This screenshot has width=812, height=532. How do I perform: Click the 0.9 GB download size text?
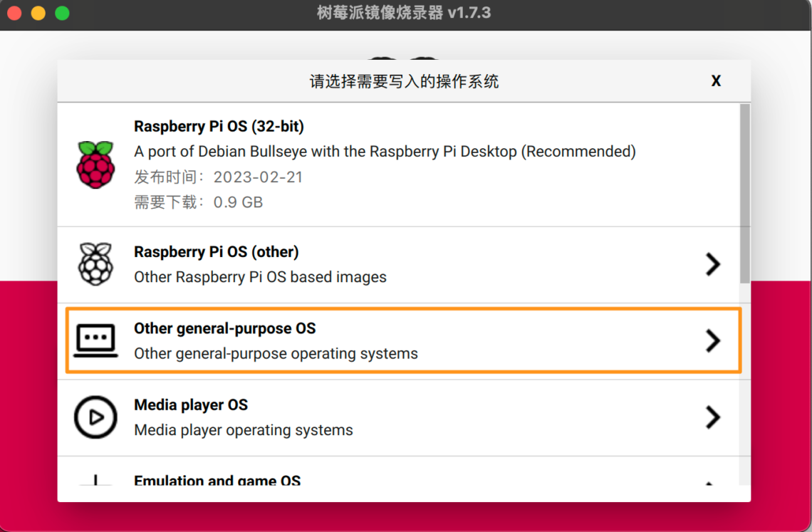pyautogui.click(x=239, y=202)
